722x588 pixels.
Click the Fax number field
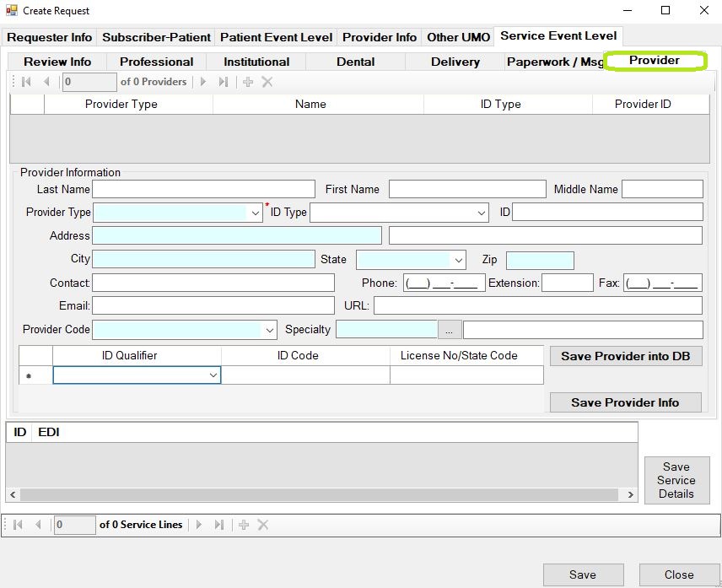pyautogui.click(x=663, y=283)
